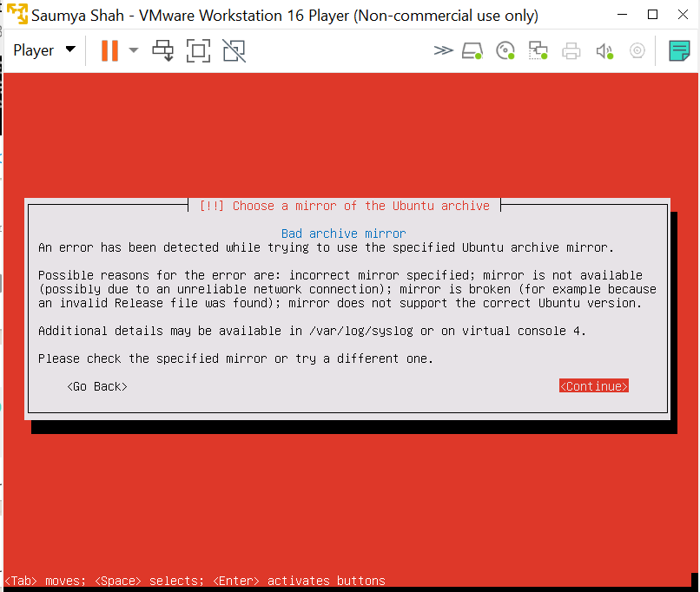Image resolution: width=700 pixels, height=592 pixels.
Task: Click the VMware logo in title bar
Action: coord(17,16)
